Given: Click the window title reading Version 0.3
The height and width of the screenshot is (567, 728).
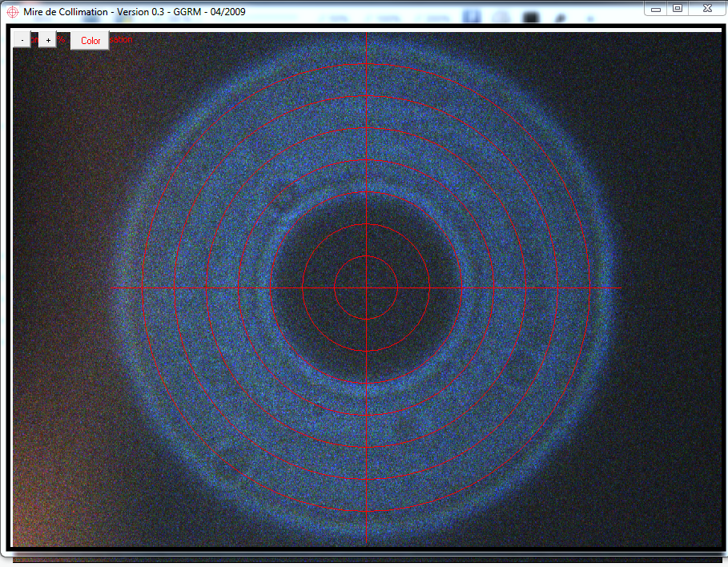Looking at the screenshot, I should 136,11.
